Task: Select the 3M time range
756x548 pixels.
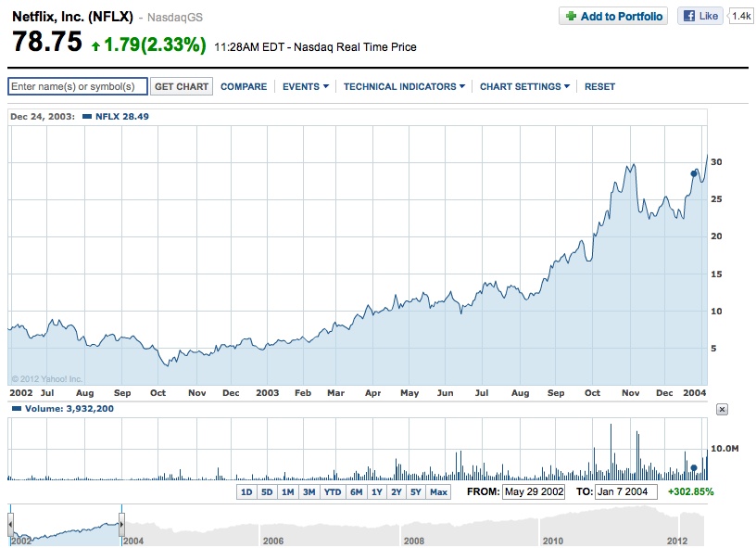Action: pyautogui.click(x=309, y=492)
